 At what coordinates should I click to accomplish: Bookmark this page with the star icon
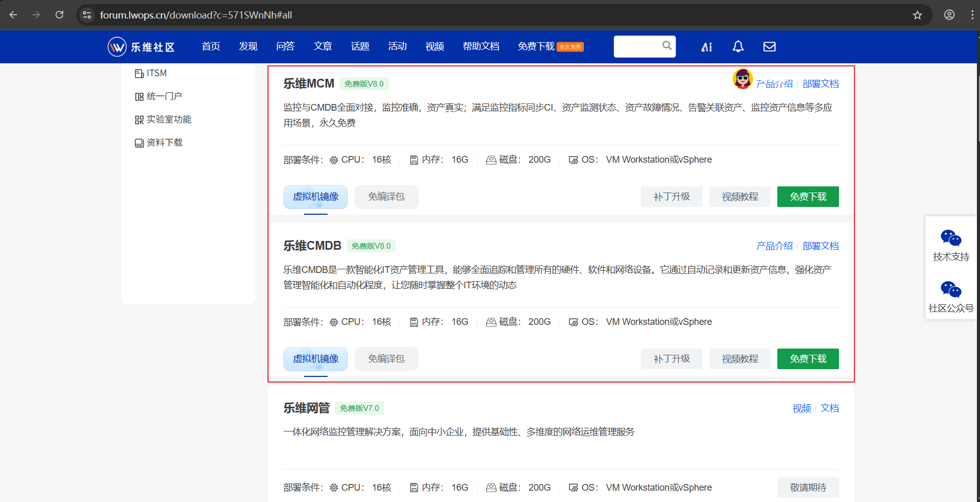pos(917,15)
